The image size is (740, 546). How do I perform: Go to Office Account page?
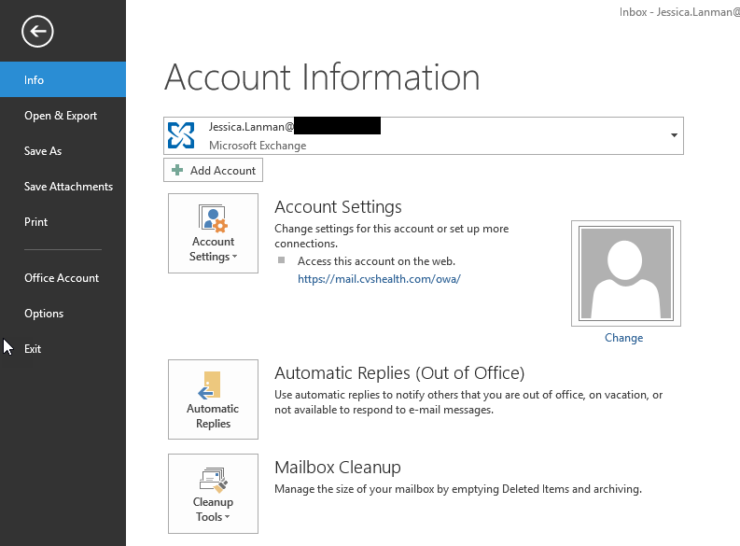tap(63, 278)
